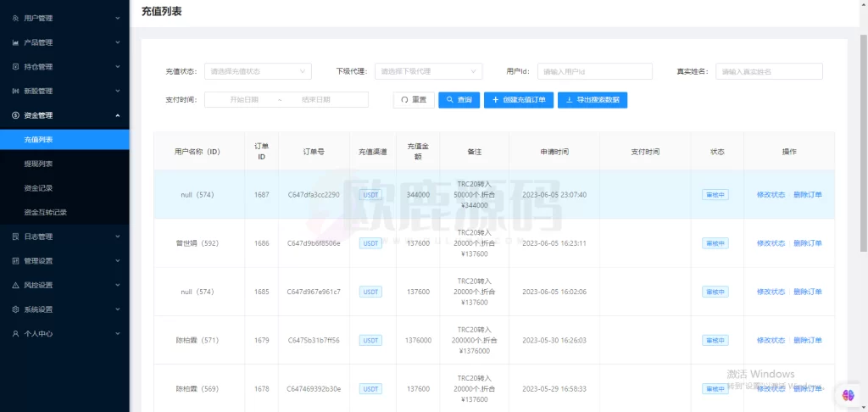Select 充值列表 in the sidebar
The width and height of the screenshot is (868, 412).
pos(64,140)
